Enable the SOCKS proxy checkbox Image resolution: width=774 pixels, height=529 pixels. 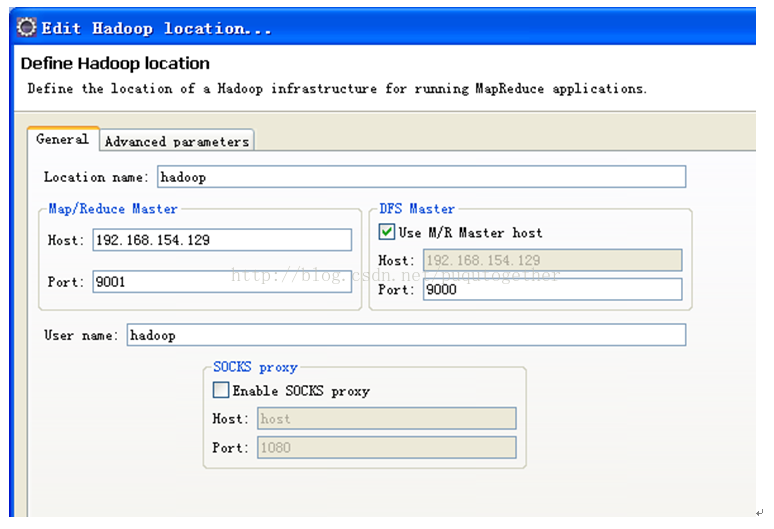click(221, 390)
